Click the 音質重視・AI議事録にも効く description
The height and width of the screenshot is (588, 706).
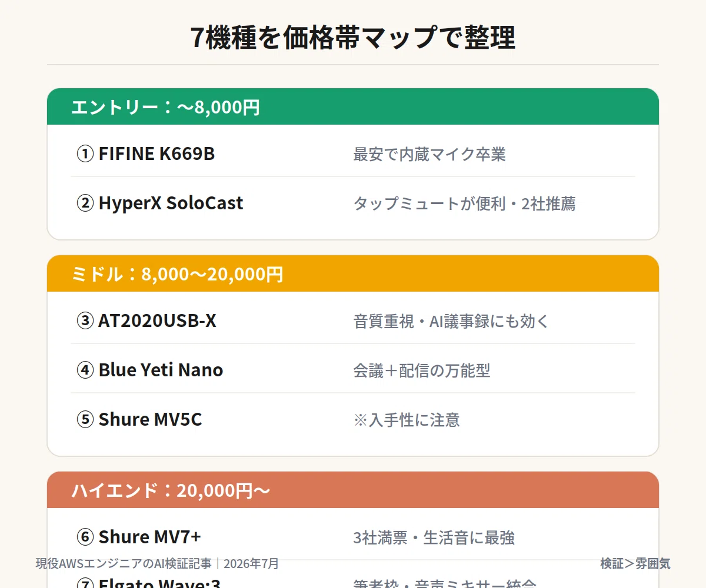(x=451, y=322)
